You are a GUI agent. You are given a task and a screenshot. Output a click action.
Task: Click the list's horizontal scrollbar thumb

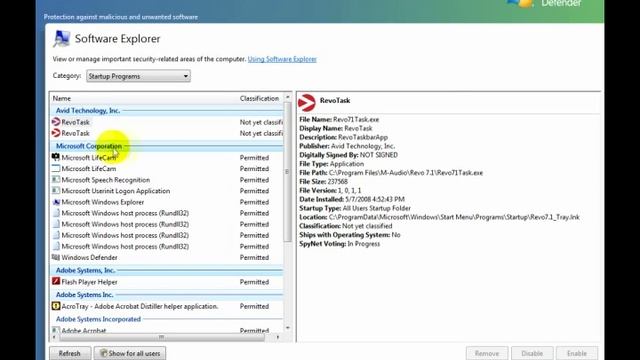(x=162, y=337)
